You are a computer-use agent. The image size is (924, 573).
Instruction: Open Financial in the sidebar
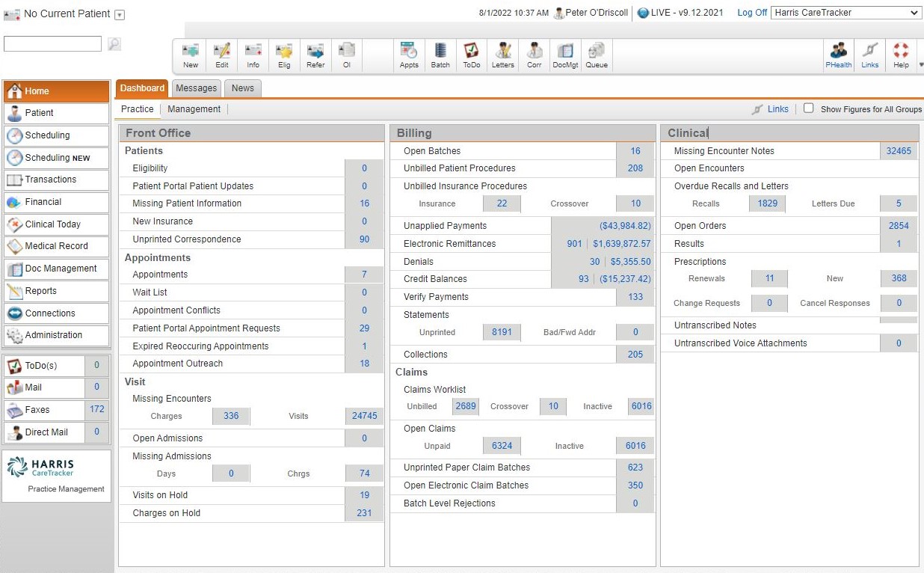pos(56,202)
